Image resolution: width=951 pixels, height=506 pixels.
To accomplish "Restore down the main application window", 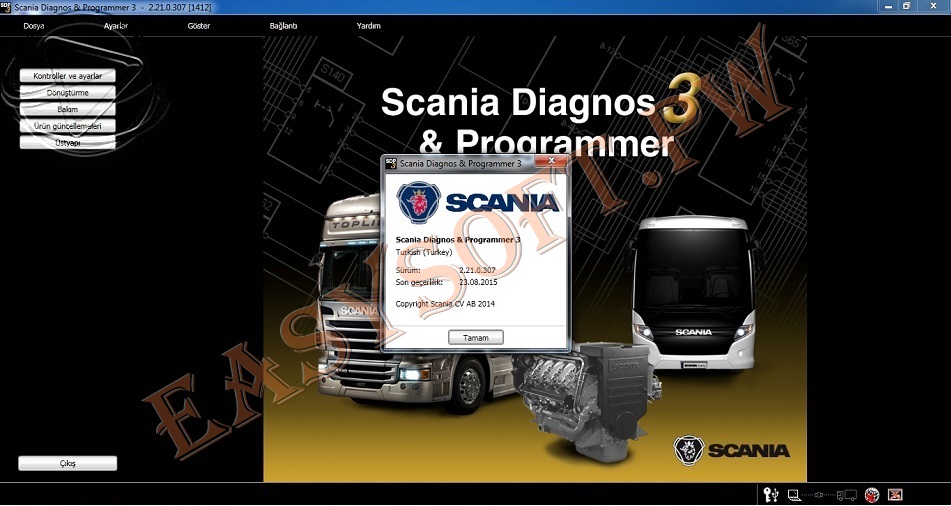I will [906, 6].
